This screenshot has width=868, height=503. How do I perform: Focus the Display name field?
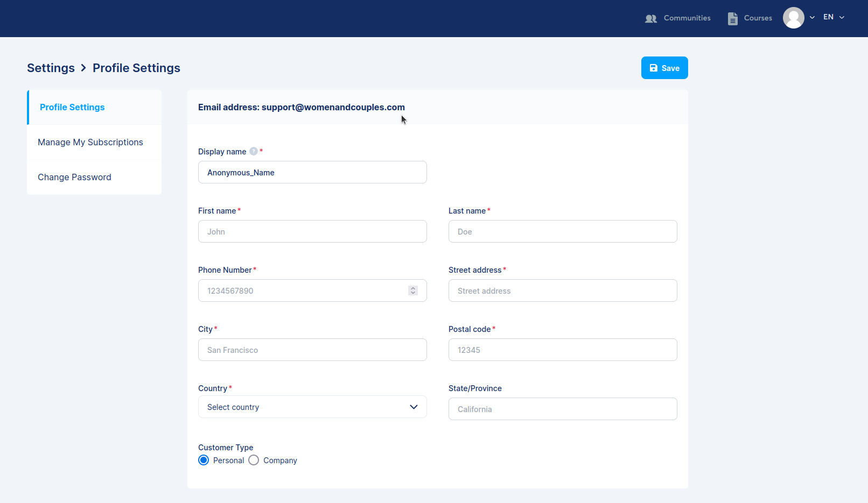coord(312,172)
